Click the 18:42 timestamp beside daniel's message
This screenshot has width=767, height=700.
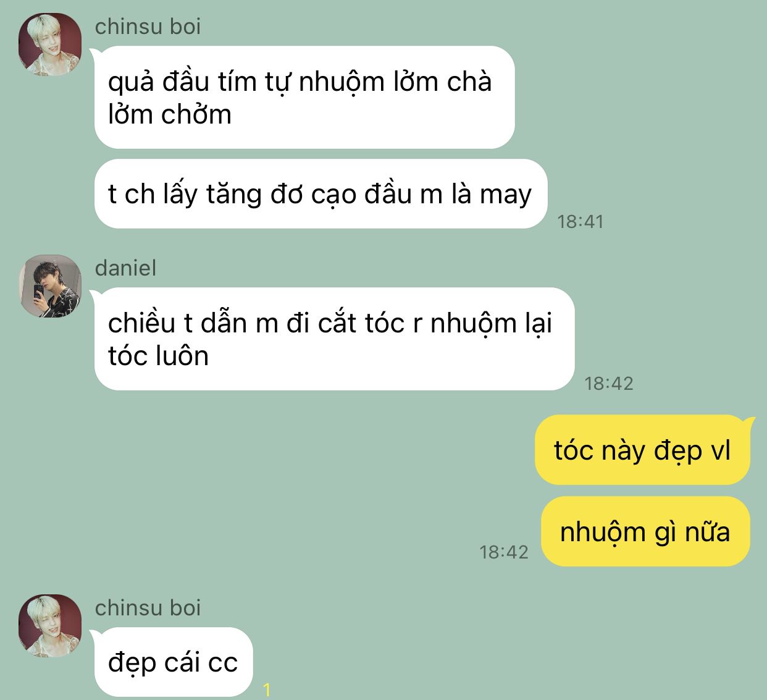click(609, 383)
